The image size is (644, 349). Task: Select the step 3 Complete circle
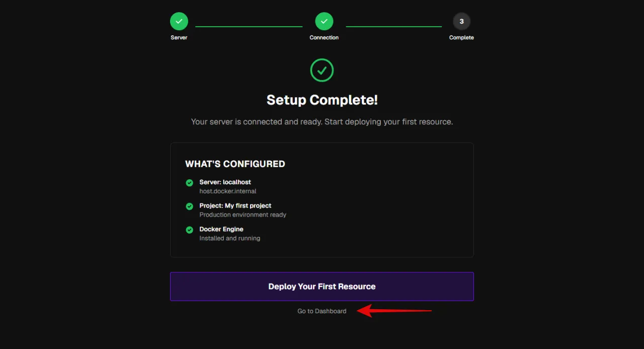point(461,21)
